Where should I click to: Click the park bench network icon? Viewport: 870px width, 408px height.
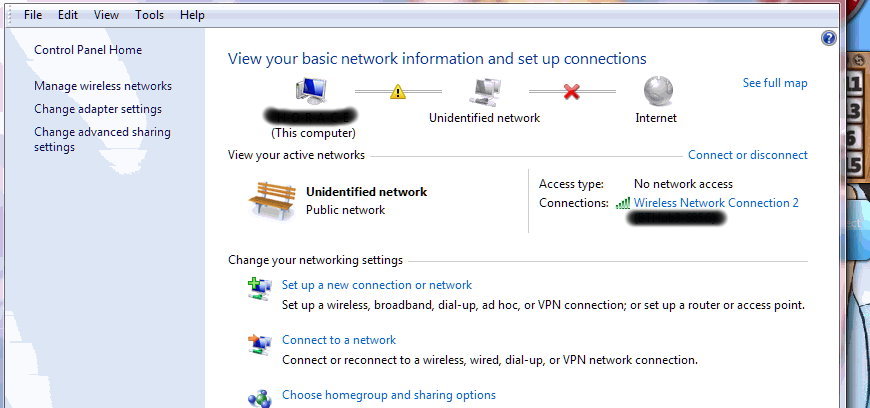(x=271, y=200)
